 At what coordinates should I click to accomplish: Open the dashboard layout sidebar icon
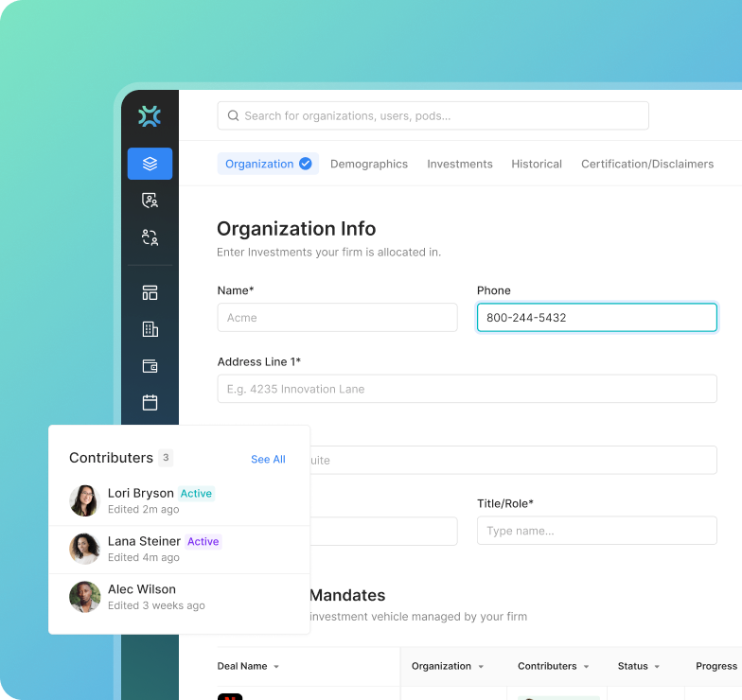pyautogui.click(x=150, y=293)
